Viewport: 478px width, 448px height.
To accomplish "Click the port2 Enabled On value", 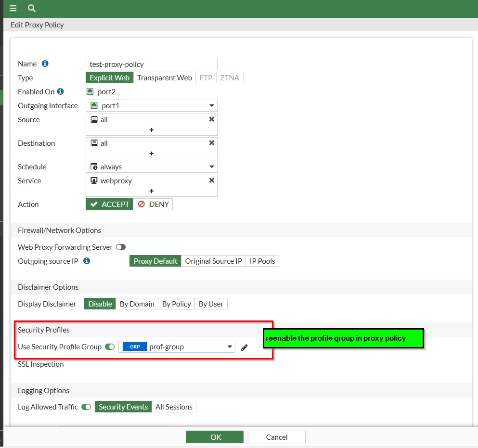I will [106, 92].
